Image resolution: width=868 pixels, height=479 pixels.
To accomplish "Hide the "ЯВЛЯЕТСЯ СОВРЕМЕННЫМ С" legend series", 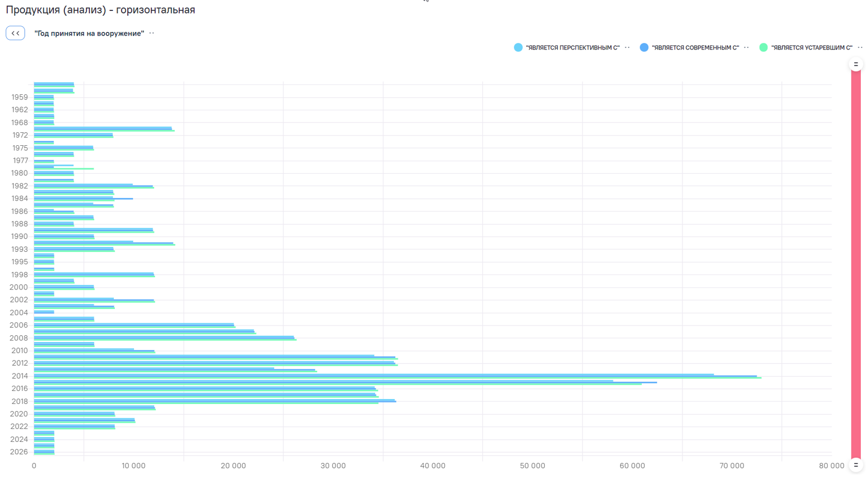I will click(695, 47).
